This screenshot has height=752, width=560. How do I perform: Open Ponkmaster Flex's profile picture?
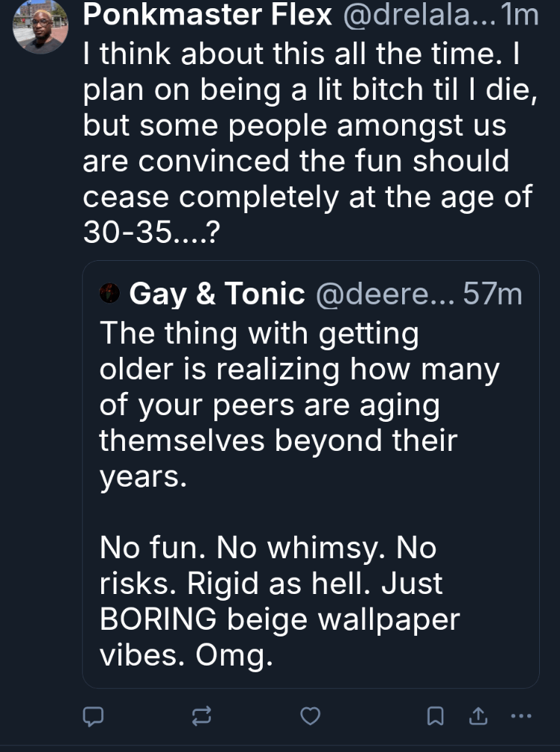point(41,28)
